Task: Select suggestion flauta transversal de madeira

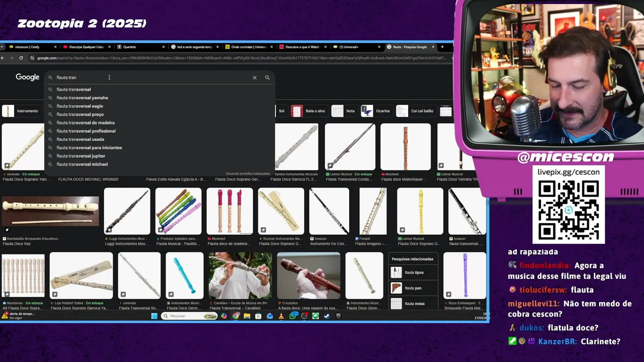Action: click(160, 123)
